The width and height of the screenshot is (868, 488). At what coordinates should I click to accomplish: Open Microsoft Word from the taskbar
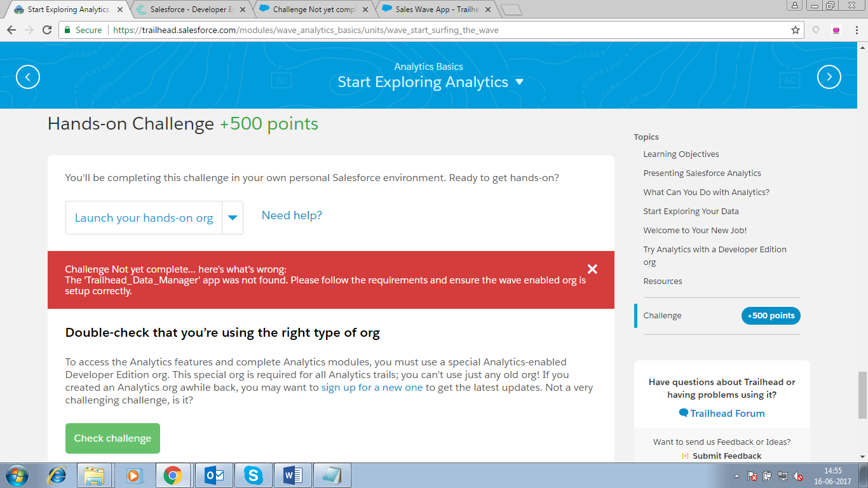click(x=293, y=475)
